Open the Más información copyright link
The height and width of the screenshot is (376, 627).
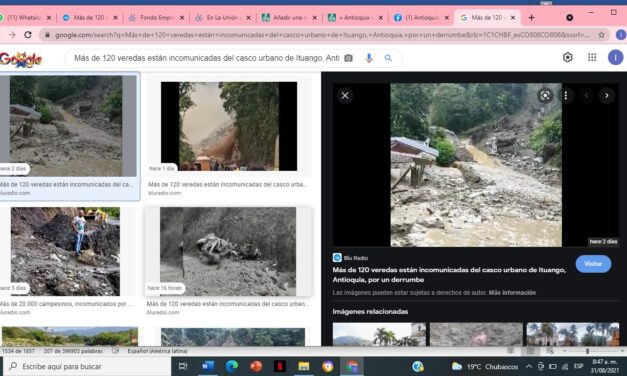[512, 293]
